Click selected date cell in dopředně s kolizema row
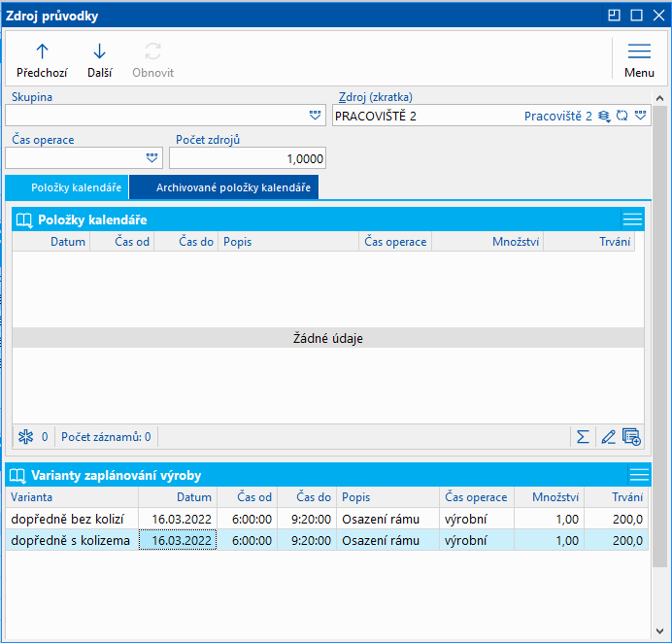 click(x=178, y=541)
